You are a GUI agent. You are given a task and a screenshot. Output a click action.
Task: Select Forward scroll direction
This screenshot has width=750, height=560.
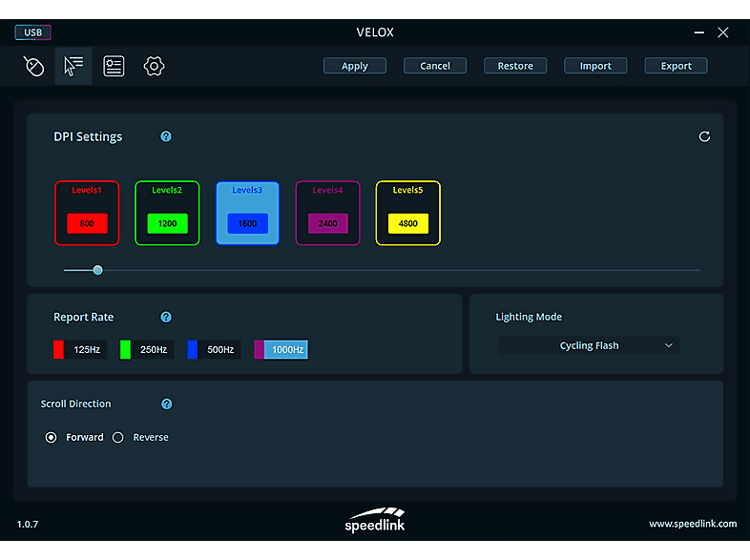(52, 437)
